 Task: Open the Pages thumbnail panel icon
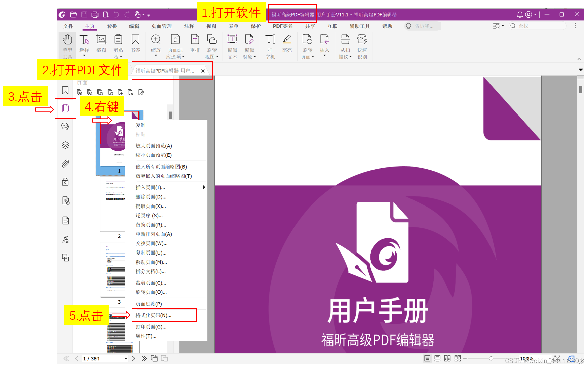click(66, 108)
